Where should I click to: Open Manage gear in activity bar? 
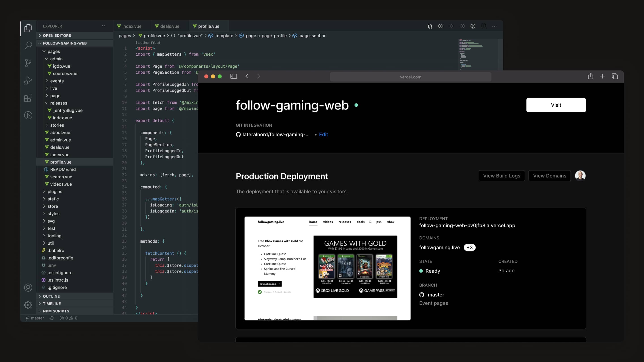click(x=28, y=305)
